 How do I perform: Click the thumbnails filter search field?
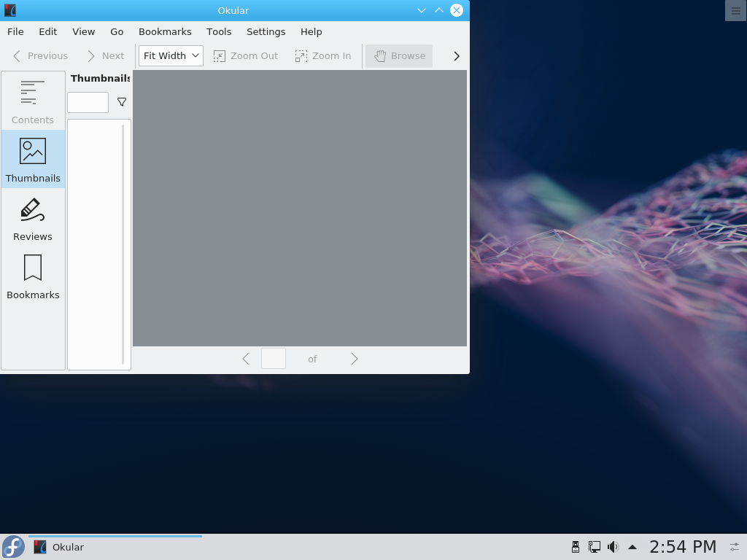coord(88,102)
